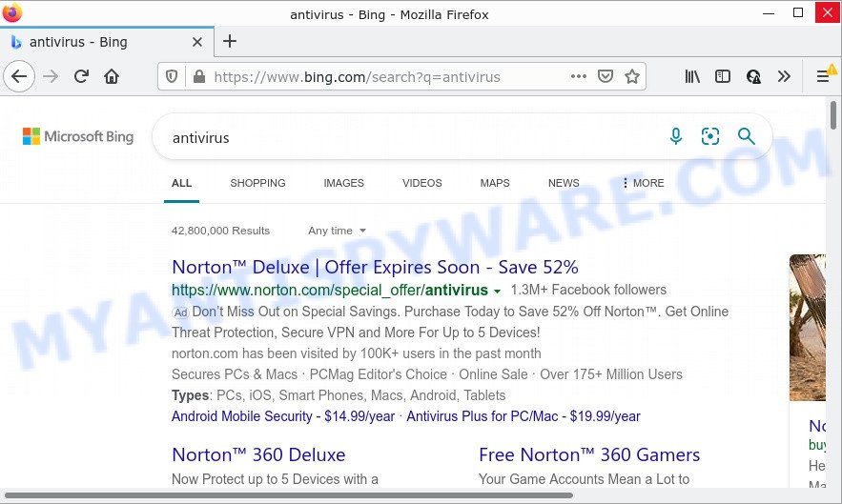Search using an image icon
The width and height of the screenshot is (842, 504).
coord(709,136)
